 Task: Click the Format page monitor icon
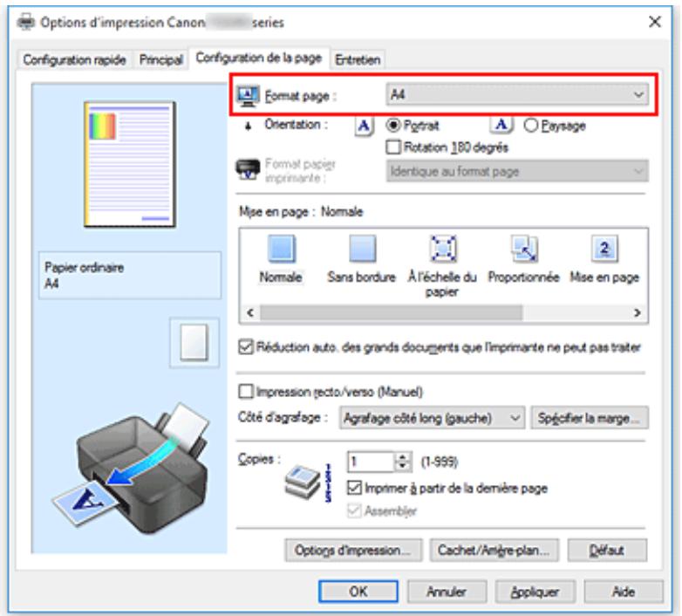249,95
